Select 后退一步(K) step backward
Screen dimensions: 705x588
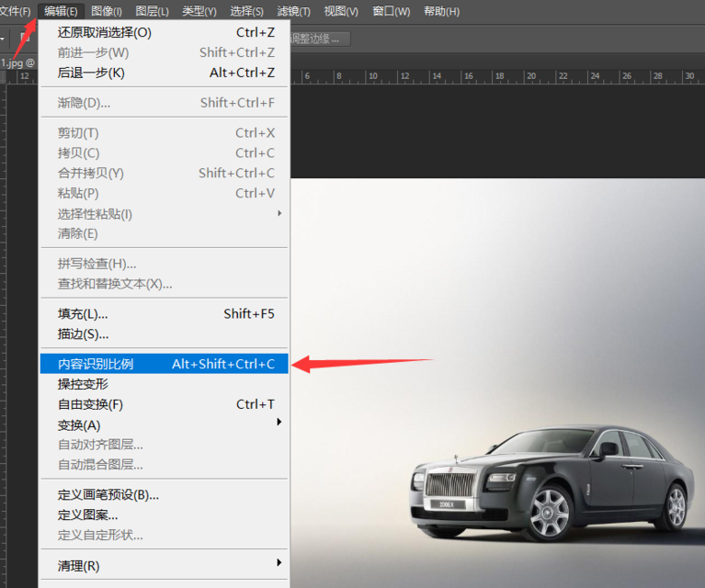pyautogui.click(x=91, y=73)
